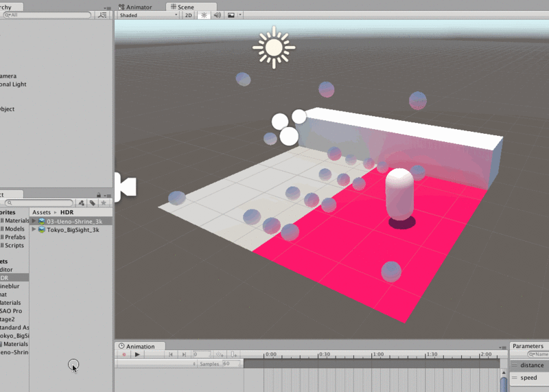Toggle the Project panel lock icon

[99, 195]
